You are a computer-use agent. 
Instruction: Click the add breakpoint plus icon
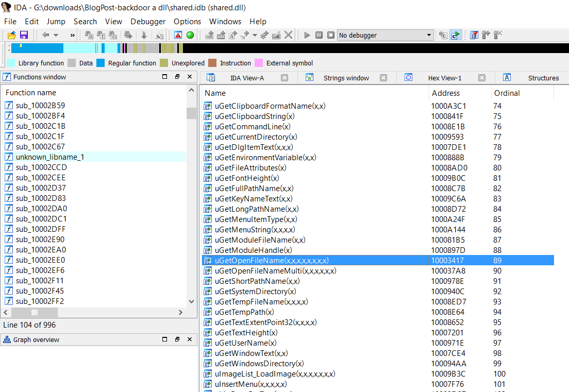click(x=486, y=35)
